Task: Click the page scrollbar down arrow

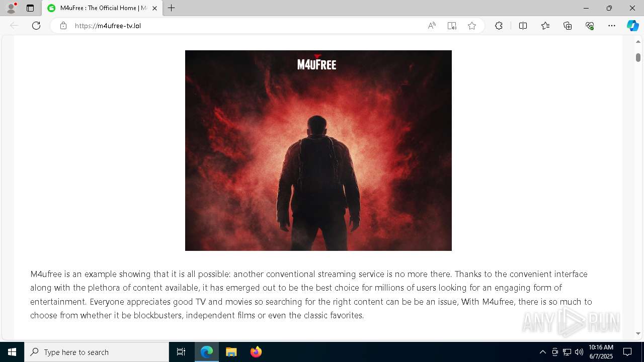Action: click(638, 333)
